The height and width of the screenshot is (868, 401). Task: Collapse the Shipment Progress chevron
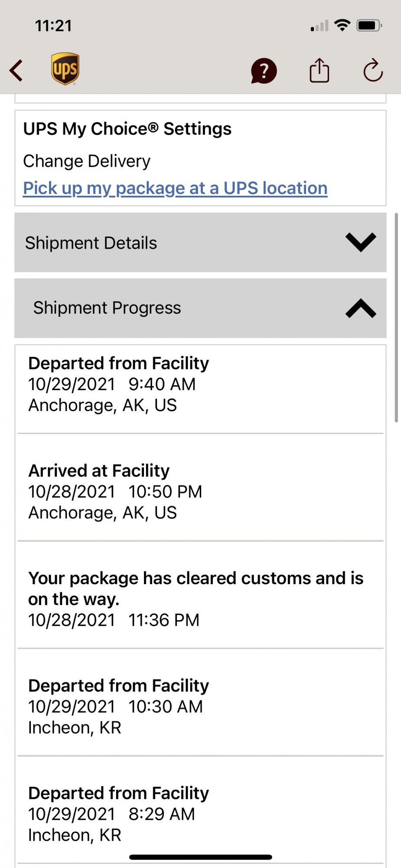click(x=361, y=308)
